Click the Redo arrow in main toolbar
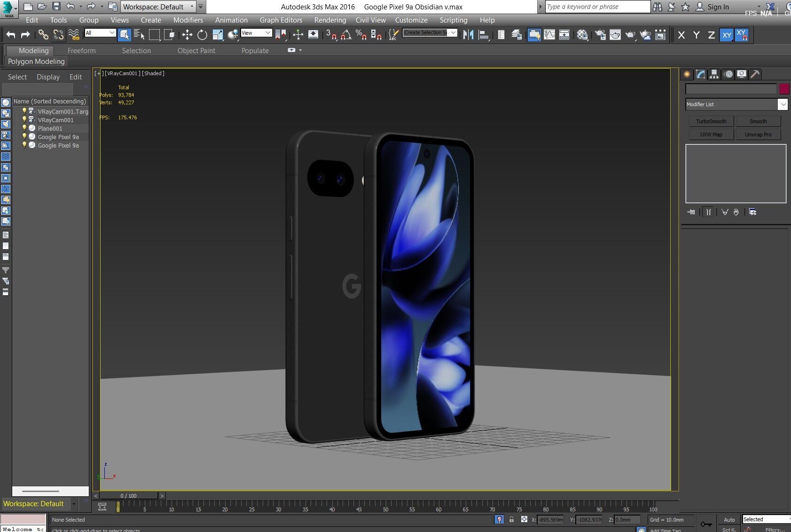Viewport: 791px width, 532px height. [25, 35]
